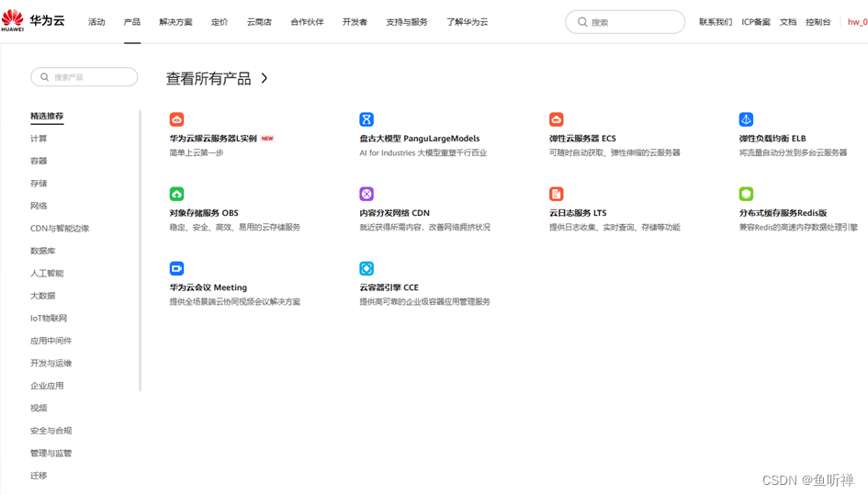Select the 计算 category

(x=39, y=139)
